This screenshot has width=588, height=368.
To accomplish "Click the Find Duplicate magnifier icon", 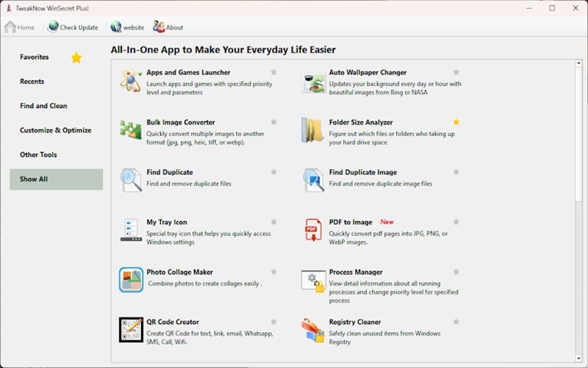I will tap(131, 180).
